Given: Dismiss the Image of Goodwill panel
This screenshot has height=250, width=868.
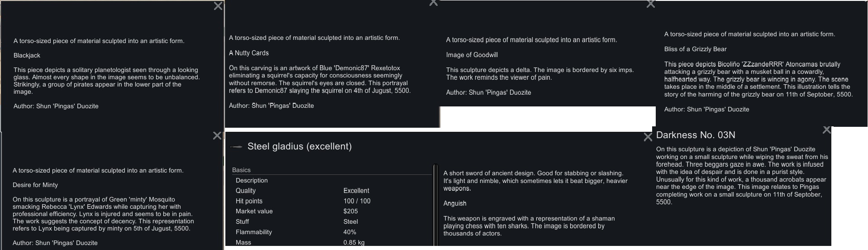Looking at the screenshot, I should 650,5.
